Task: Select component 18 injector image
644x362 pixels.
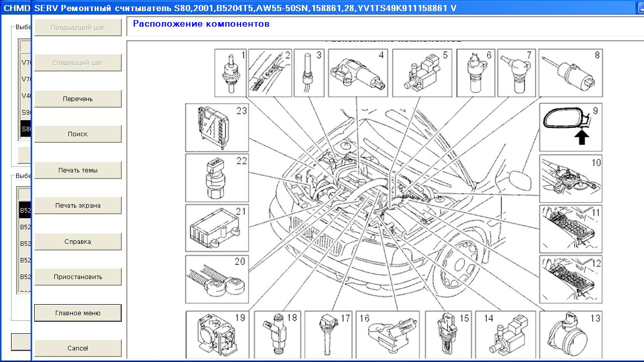Action: point(276,334)
